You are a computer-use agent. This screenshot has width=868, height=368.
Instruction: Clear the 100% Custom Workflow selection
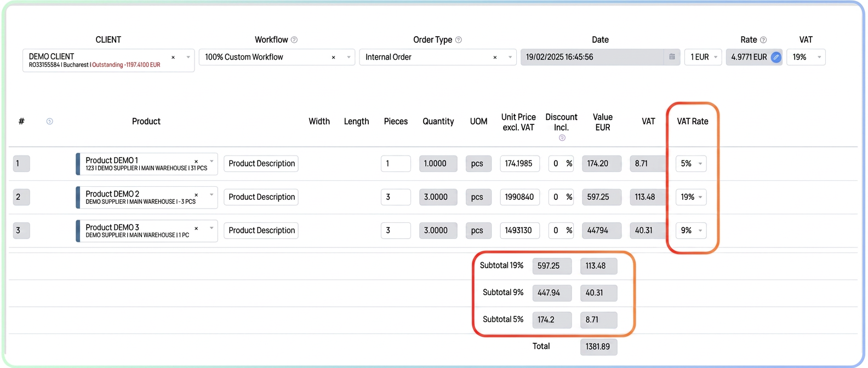[333, 58]
